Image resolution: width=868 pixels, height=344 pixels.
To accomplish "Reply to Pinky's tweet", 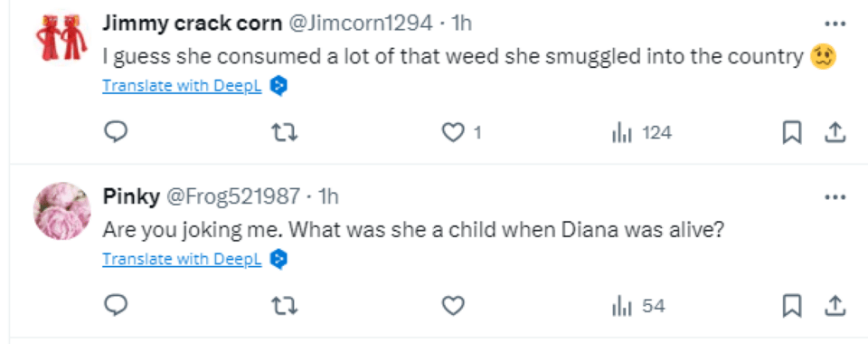I will (116, 305).
